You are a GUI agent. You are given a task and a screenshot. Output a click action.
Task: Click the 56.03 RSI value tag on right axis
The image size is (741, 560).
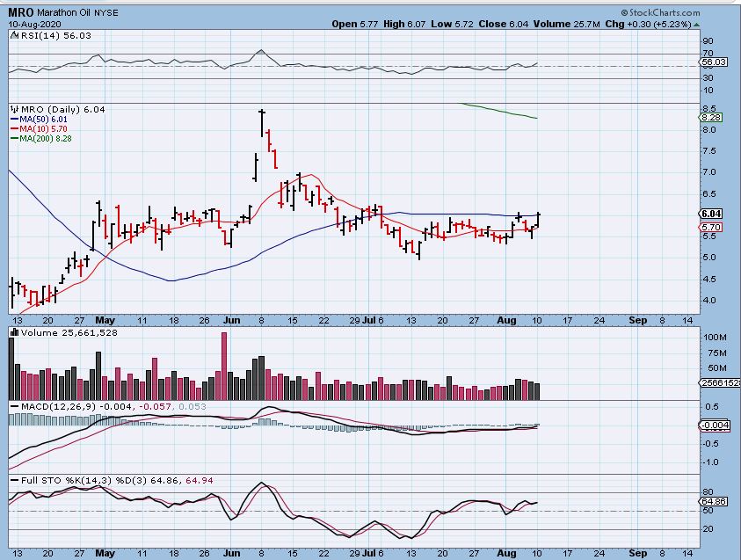(714, 62)
